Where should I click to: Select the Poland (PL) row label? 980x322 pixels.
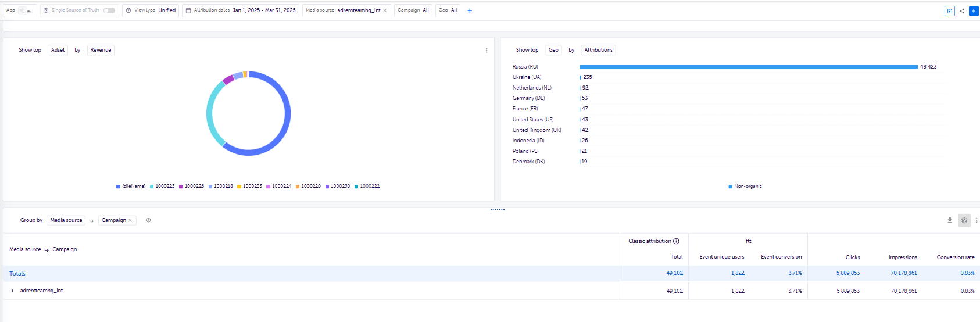pos(525,151)
